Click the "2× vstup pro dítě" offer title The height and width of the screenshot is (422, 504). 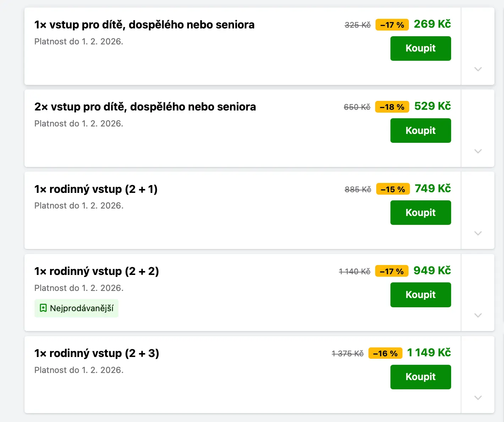(x=145, y=107)
